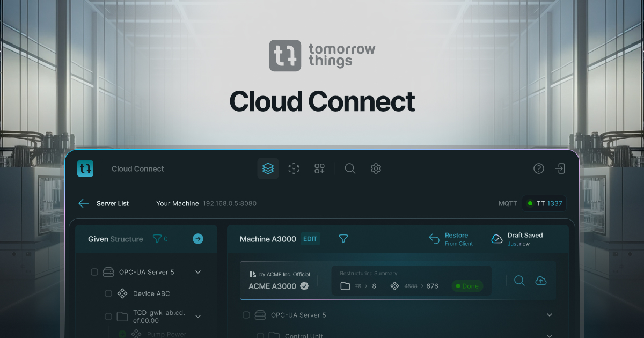Viewport: 644px width, 338px height.
Task: Open the node scan tool in the navbar
Action: (294, 168)
